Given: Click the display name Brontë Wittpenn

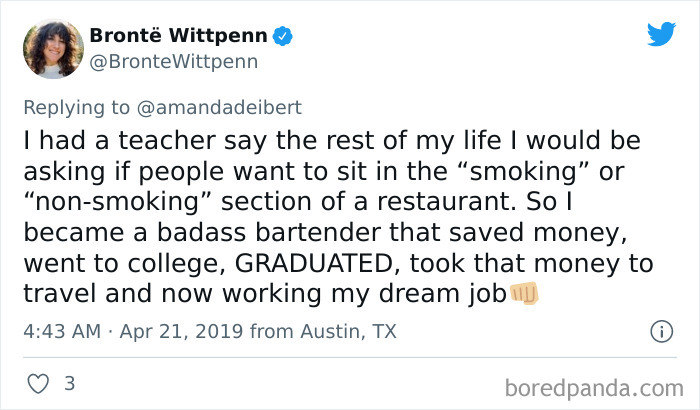Looking at the screenshot, I should (179, 36).
